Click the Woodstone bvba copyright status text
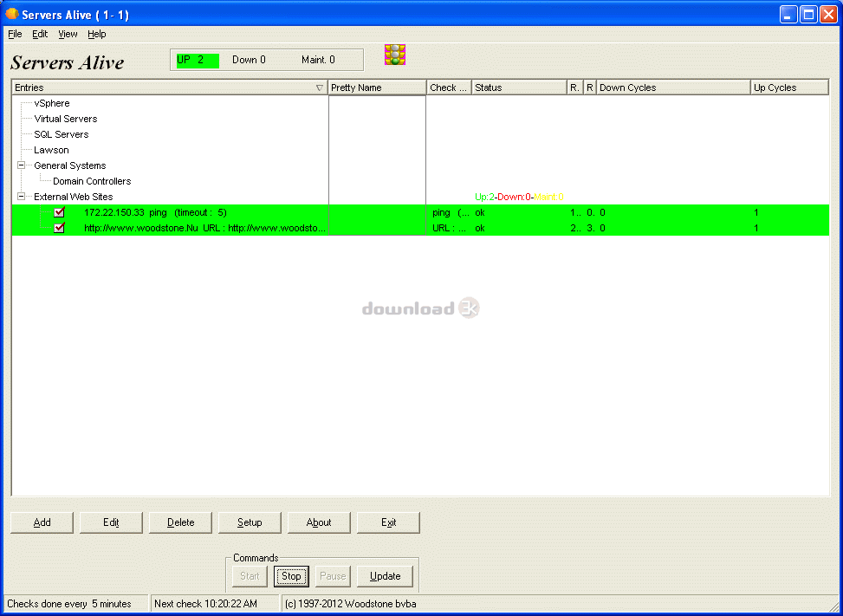Screen dimensions: 843x616 [351, 604]
